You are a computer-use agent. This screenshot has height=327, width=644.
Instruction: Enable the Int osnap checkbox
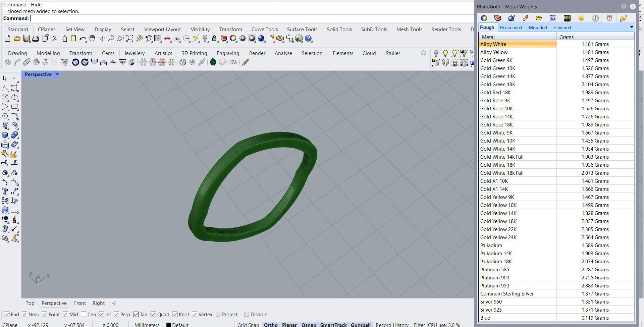[x=101, y=314]
